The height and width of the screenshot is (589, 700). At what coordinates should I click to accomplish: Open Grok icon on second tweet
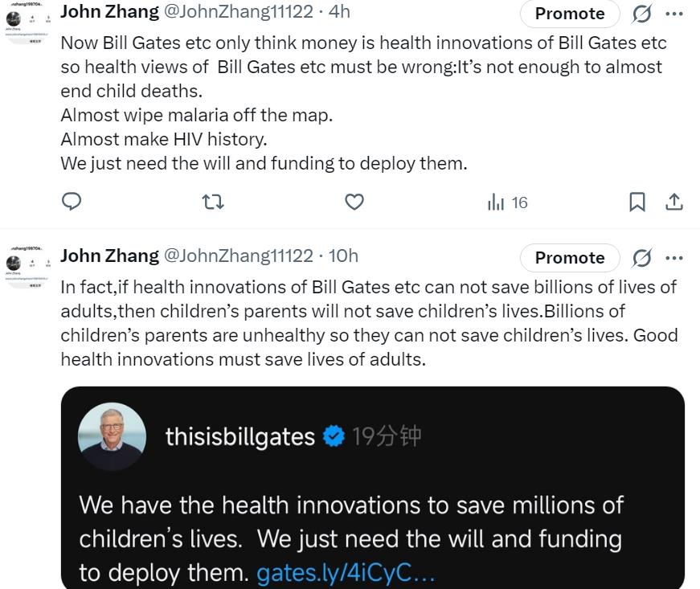click(x=641, y=258)
